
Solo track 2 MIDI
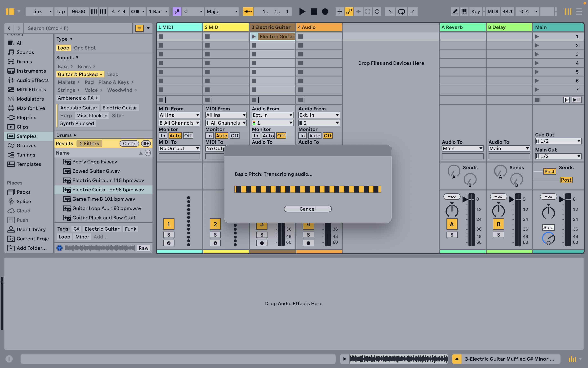(215, 235)
